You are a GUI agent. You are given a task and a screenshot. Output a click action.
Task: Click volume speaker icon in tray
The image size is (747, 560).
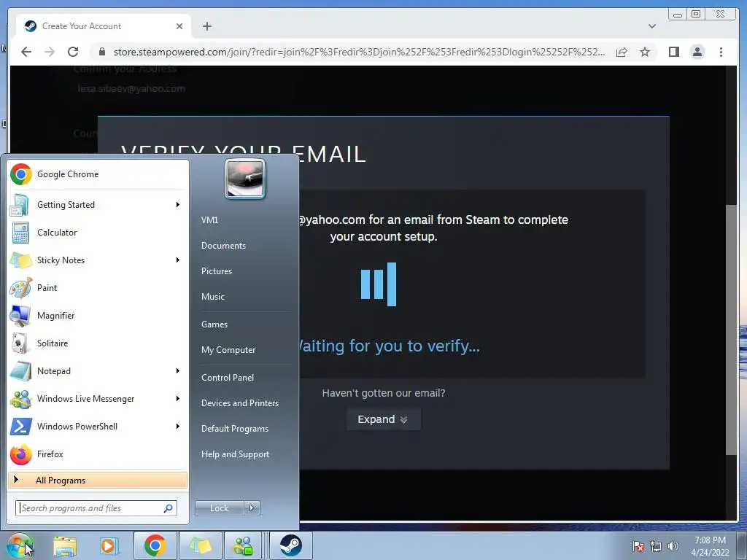click(673, 546)
